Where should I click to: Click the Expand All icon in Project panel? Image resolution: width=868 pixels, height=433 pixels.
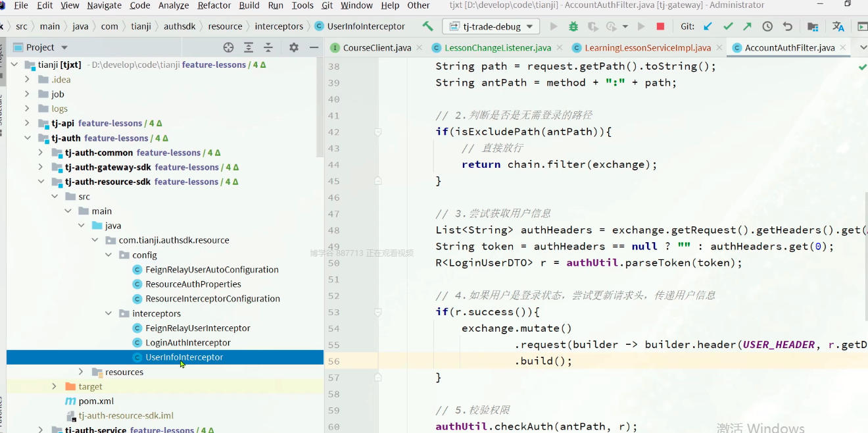tap(249, 47)
